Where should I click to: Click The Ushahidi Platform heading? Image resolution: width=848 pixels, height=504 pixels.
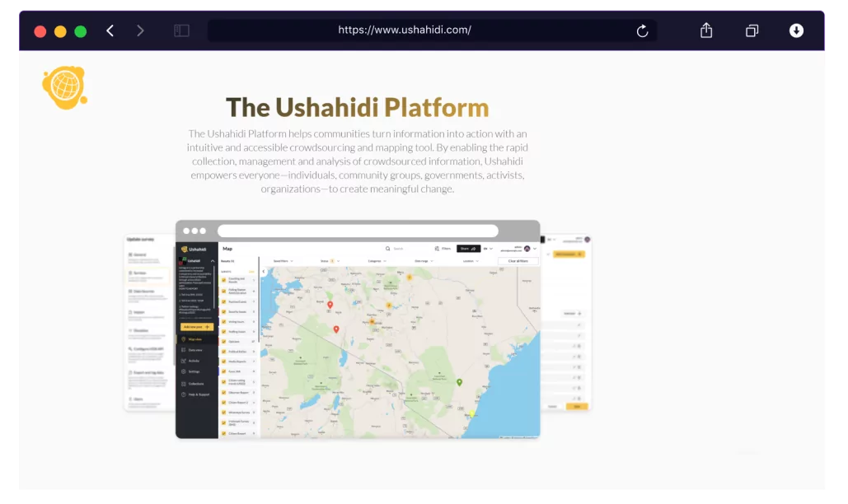pyautogui.click(x=358, y=108)
